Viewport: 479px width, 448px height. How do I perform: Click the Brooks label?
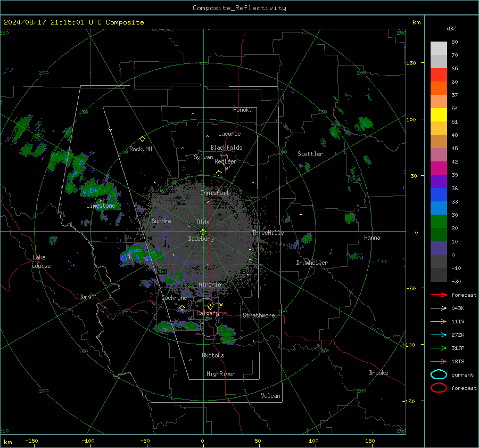(x=378, y=373)
